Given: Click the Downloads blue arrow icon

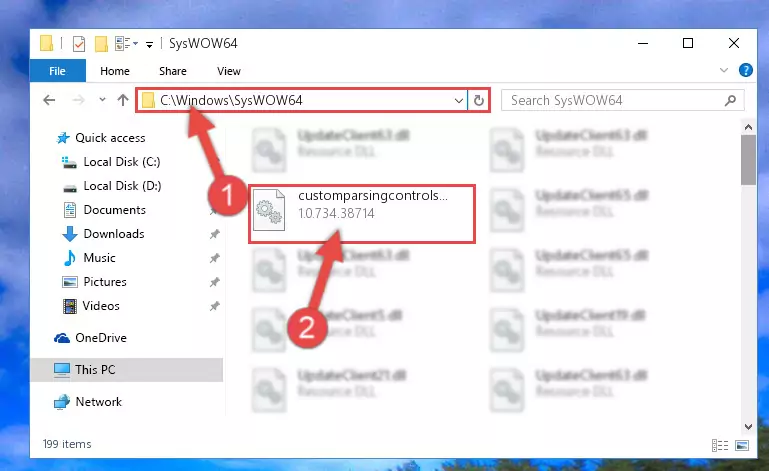Looking at the screenshot, I should 70,234.
